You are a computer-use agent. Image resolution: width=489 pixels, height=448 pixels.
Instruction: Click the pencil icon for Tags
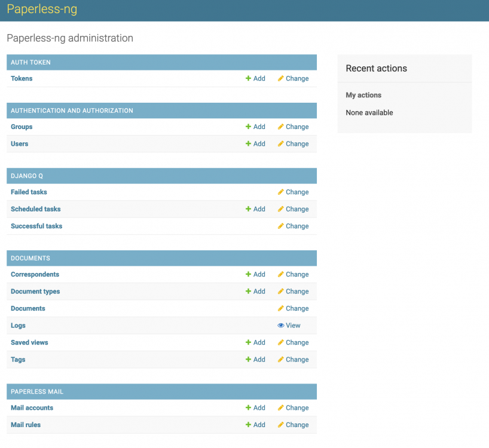[x=281, y=359]
